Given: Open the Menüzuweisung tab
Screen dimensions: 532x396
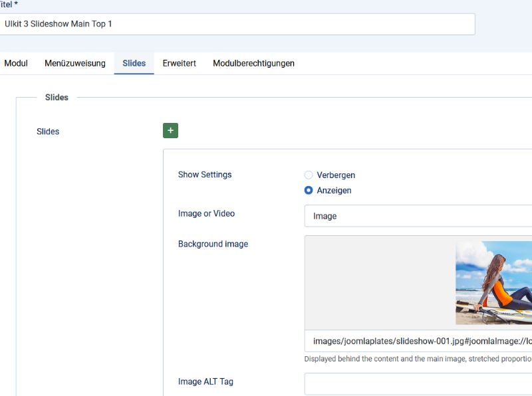Looking at the screenshot, I should point(75,63).
